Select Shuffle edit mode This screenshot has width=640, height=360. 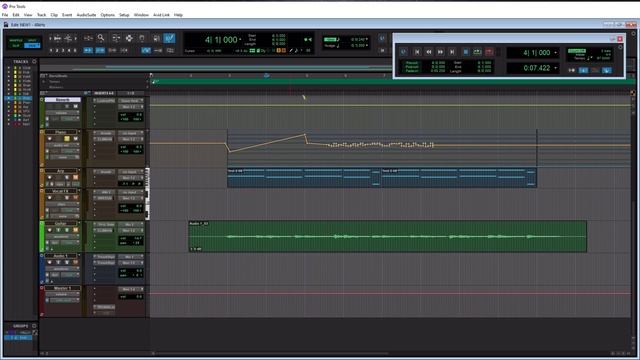pyautogui.click(x=16, y=40)
